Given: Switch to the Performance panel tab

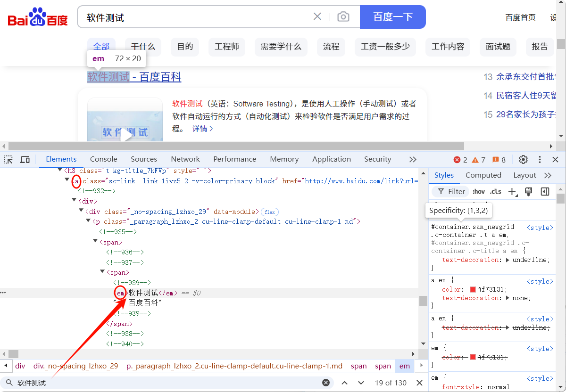Looking at the screenshot, I should click(x=235, y=159).
